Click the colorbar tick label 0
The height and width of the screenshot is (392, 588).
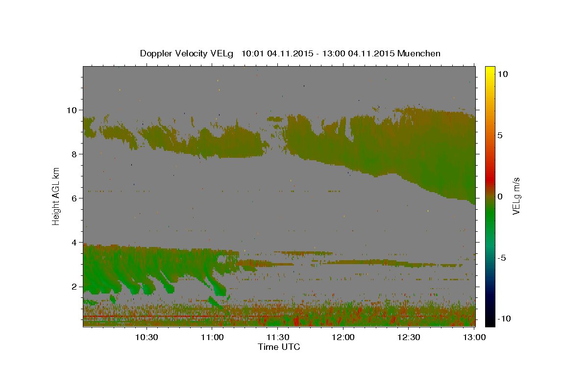[500, 196]
